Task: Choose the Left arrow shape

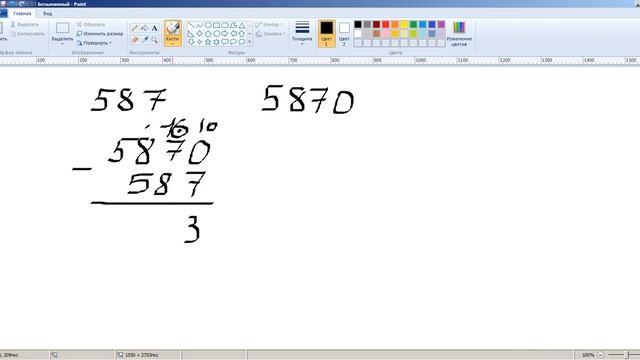Action: pyautogui.click(x=233, y=33)
